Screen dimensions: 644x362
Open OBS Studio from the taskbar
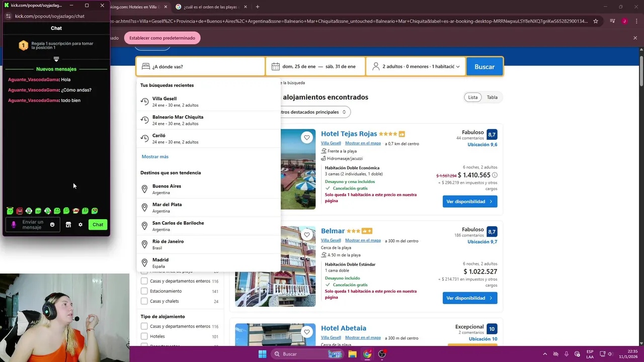(x=382, y=354)
